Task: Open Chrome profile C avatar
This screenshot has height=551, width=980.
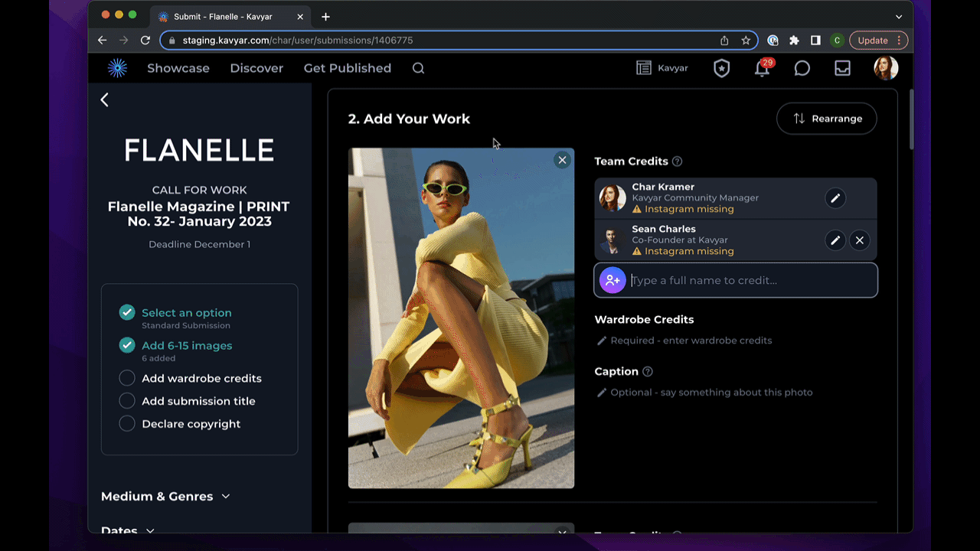Action: (x=837, y=41)
